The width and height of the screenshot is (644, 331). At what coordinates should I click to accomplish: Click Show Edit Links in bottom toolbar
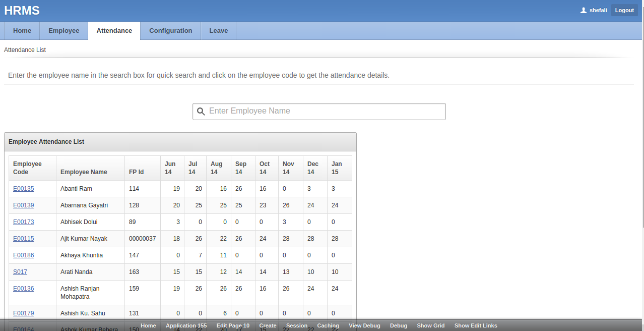476,325
